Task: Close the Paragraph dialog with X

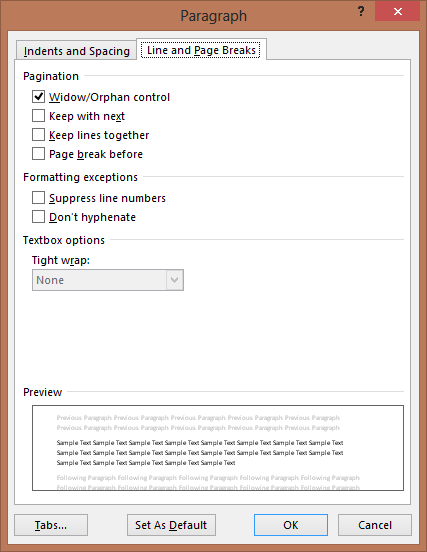Action: (x=397, y=12)
